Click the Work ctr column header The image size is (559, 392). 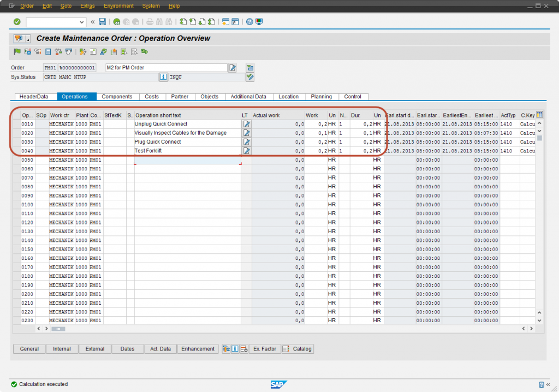[x=62, y=115]
